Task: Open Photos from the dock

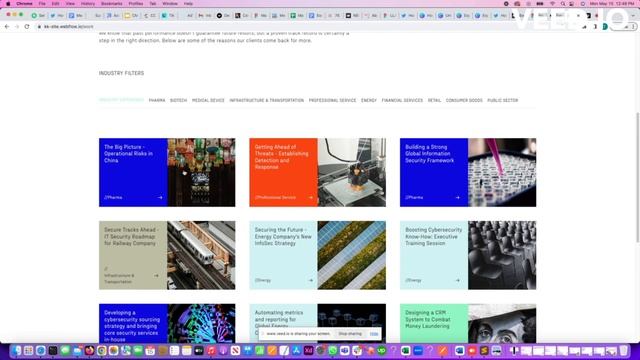Action: (114, 351)
